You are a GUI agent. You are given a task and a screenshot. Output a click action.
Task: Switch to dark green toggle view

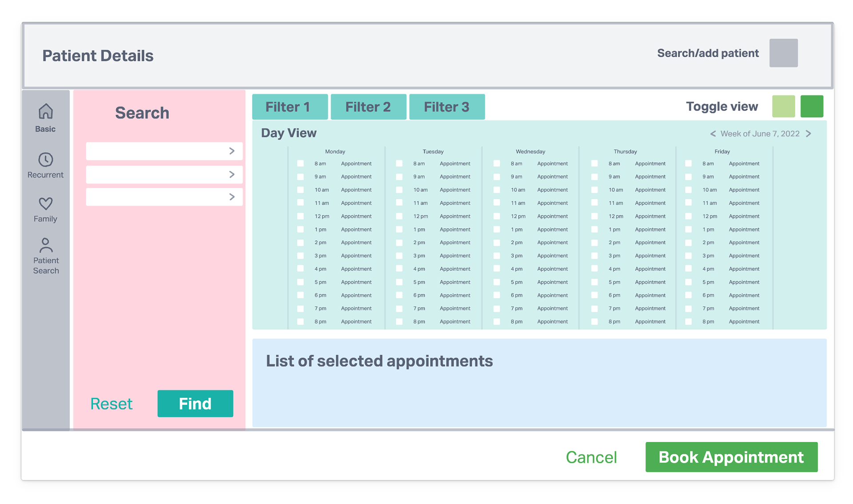pos(812,107)
